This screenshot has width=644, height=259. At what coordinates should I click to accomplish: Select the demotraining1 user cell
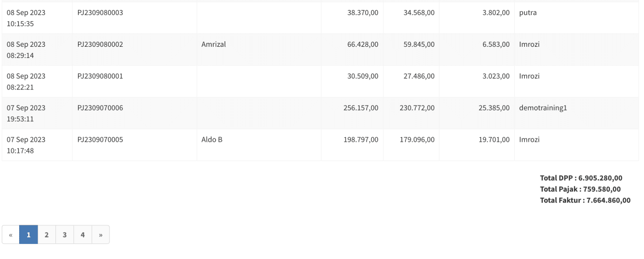click(543, 108)
